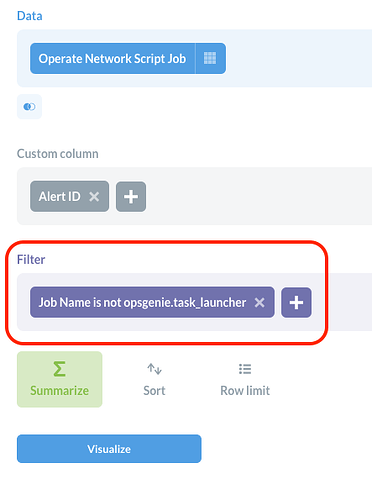Viewport: 372px width, 500px height.
Task: Click the Summarize sigma icon
Action: coord(59,369)
